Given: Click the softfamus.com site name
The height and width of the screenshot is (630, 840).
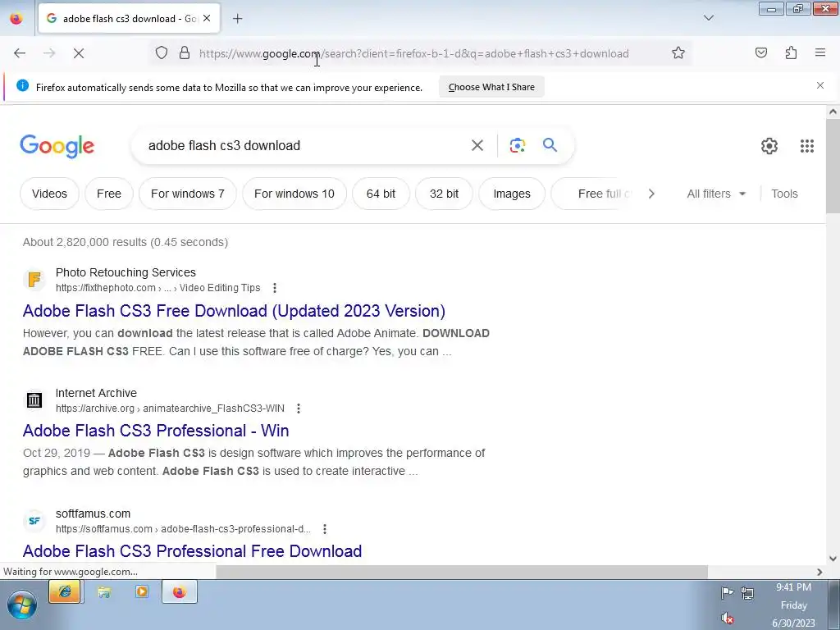Looking at the screenshot, I should (93, 514).
